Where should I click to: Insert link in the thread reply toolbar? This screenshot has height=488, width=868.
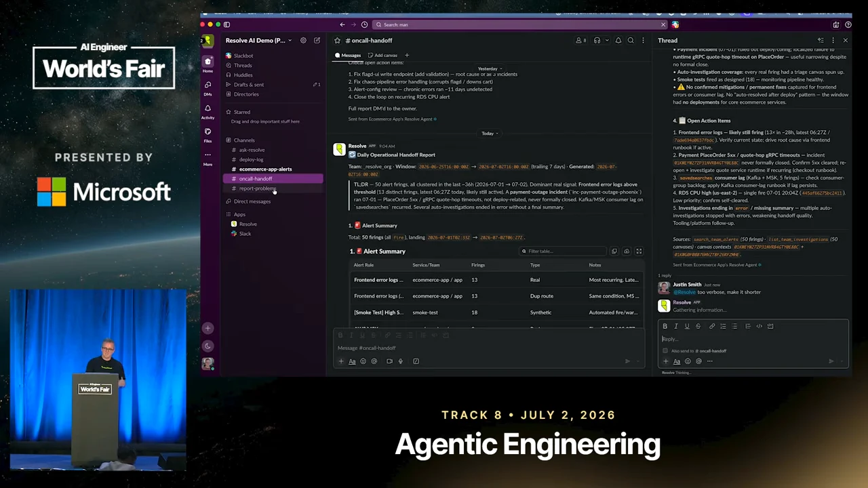[712, 326]
